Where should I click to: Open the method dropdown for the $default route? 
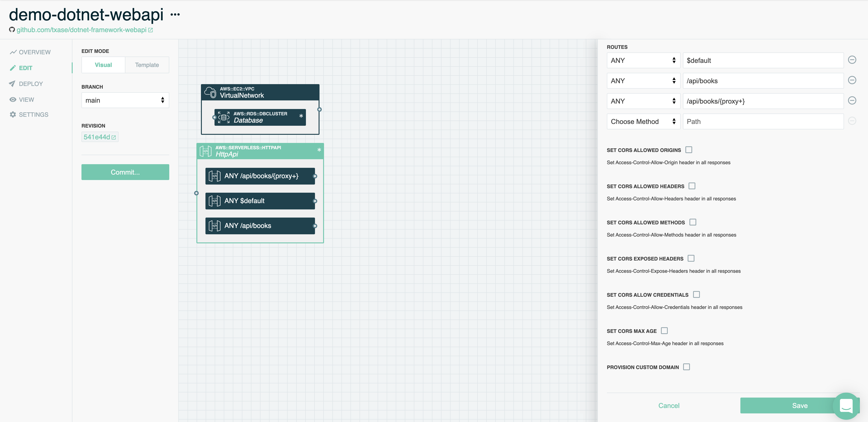643,60
